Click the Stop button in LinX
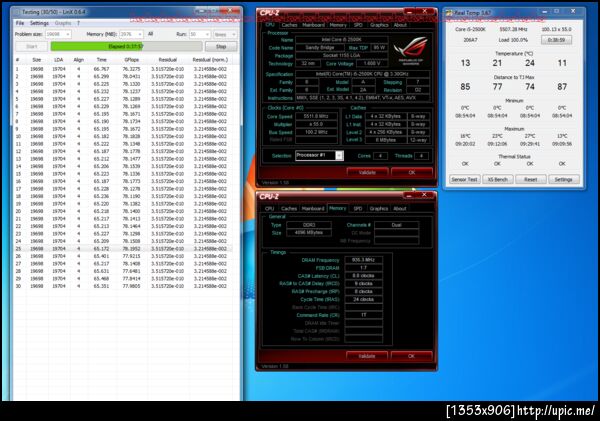The width and height of the screenshot is (600, 421). point(221,47)
